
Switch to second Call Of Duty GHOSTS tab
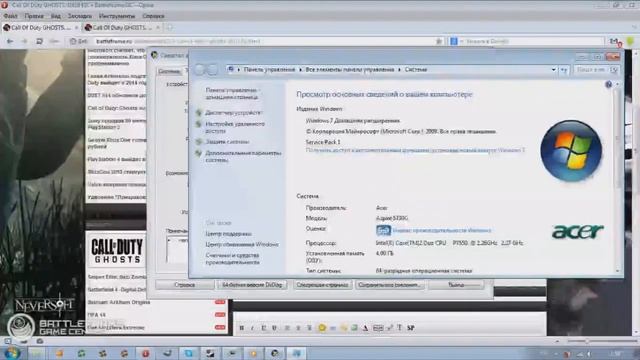[x=122, y=28]
